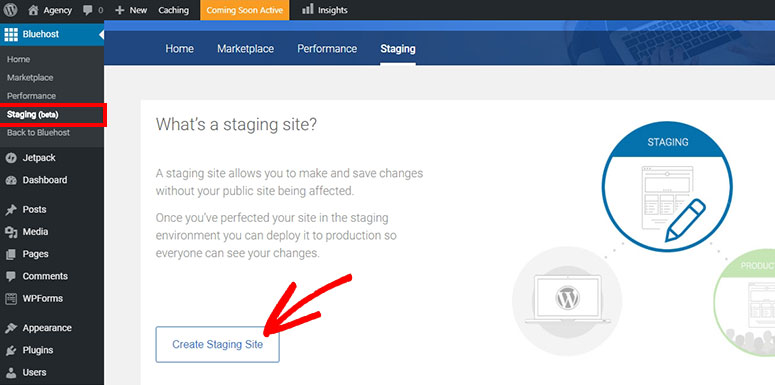Open the Users menu label
This screenshot has width=775, height=385.
35,373
